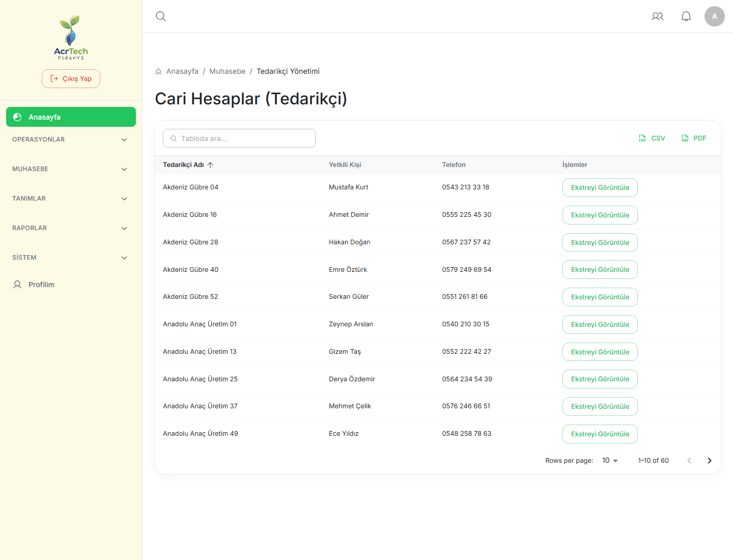The height and width of the screenshot is (560, 733).
Task: View statement for Anadolu Anaç Üretim 01
Action: (600, 324)
